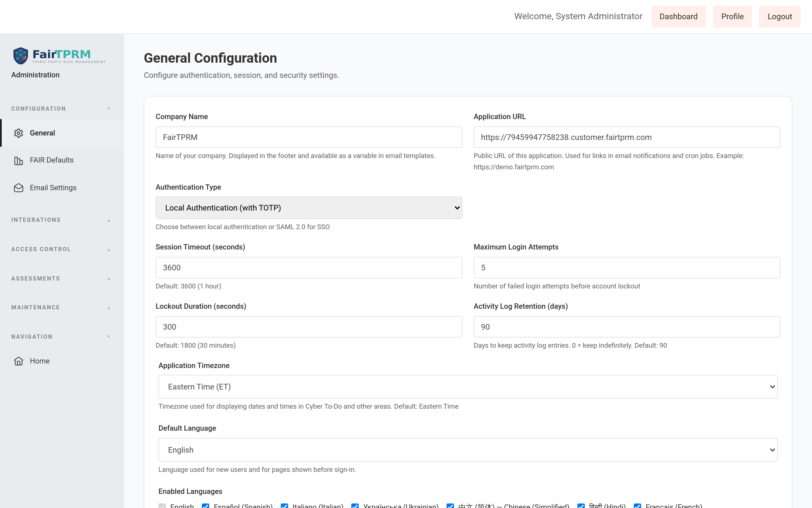Click the 'Days to keep activity log entries' hint

[570, 345]
